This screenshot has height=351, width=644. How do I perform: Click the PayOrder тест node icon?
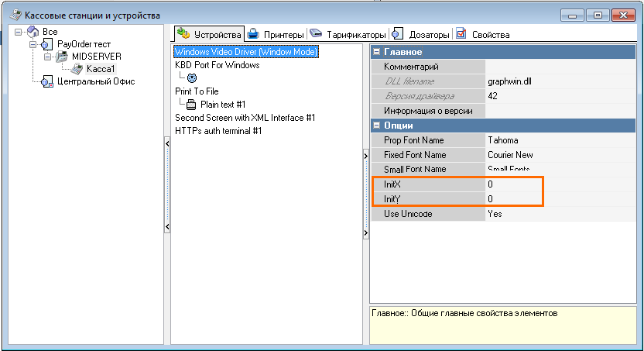pos(46,44)
